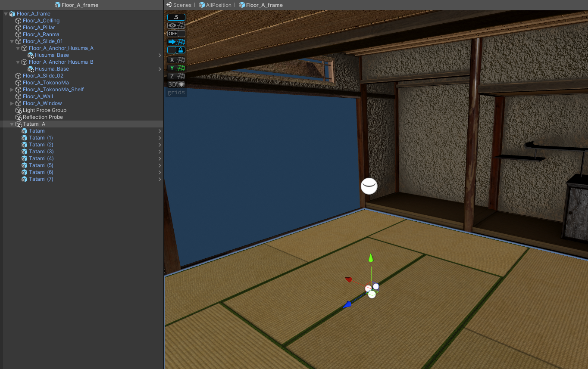Screen dimensions: 588x369
Task: Click the red X axis gizmo arrow
Action: pyautogui.click(x=349, y=280)
